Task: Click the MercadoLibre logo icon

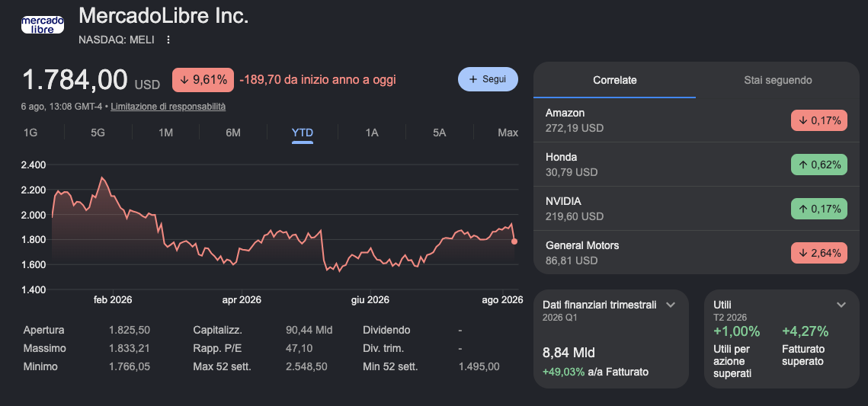Action: (x=43, y=24)
